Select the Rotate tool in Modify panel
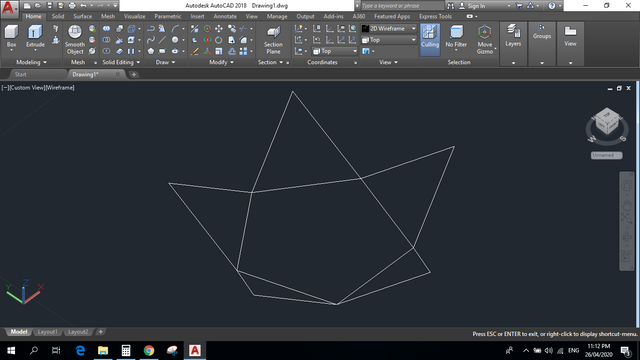This screenshot has width=640, height=360. coord(219,40)
